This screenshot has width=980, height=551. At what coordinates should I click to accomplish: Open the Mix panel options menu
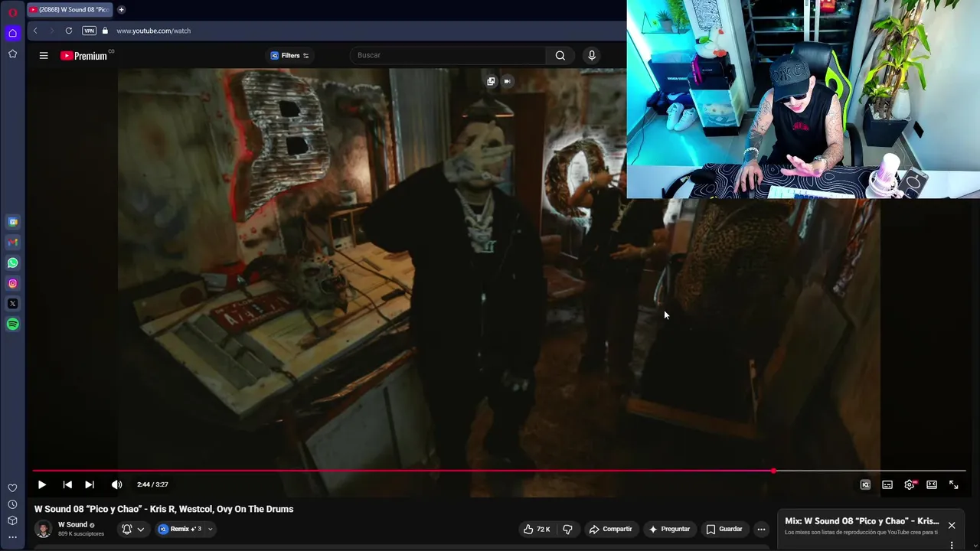952,545
